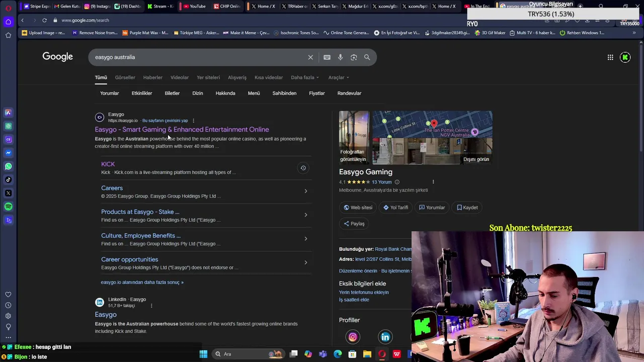
Task: Select the Randevular filter chip
Action: coord(349,93)
